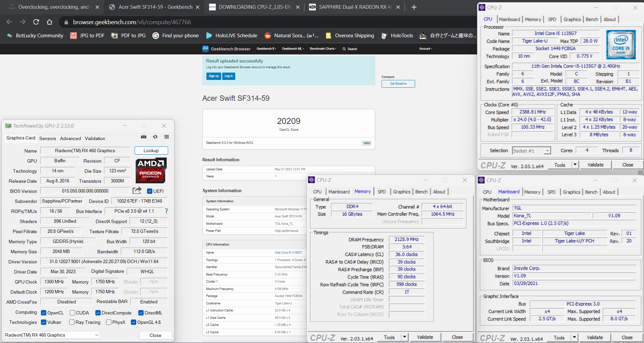This screenshot has width=644, height=343.
Task: Open the Find your phone bookmark
Action: [176, 36]
